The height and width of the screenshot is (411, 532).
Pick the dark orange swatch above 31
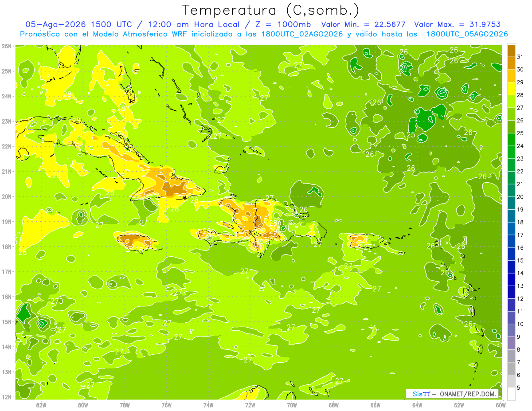511,51
